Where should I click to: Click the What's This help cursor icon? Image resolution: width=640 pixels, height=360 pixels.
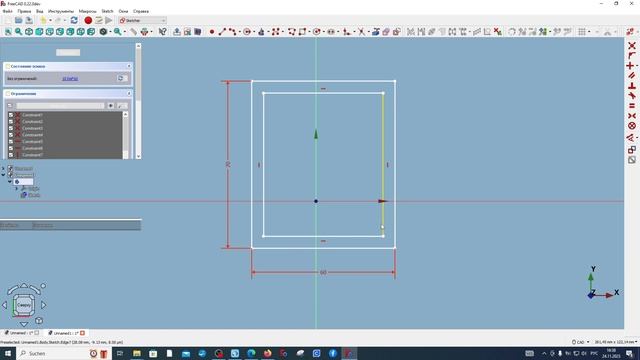[162, 31]
